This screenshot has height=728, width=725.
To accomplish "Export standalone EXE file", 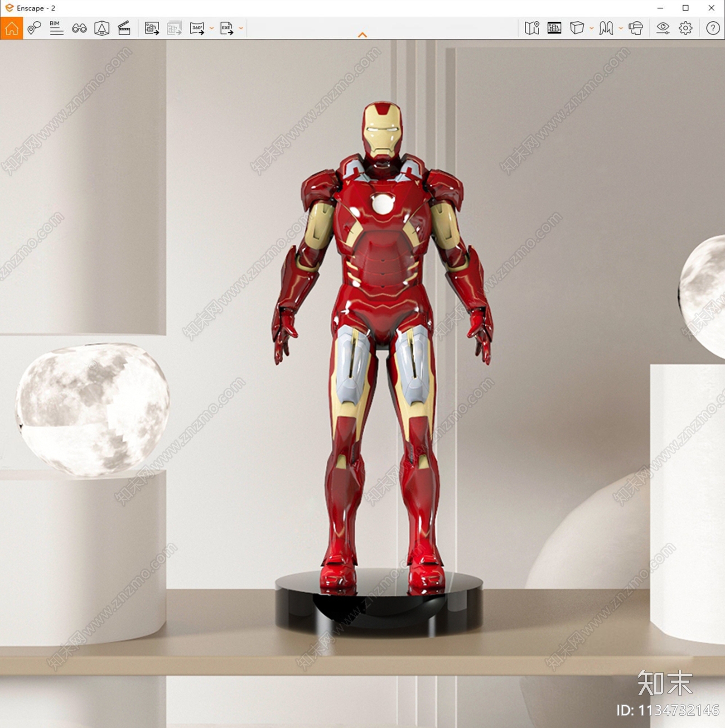I will pos(227,28).
